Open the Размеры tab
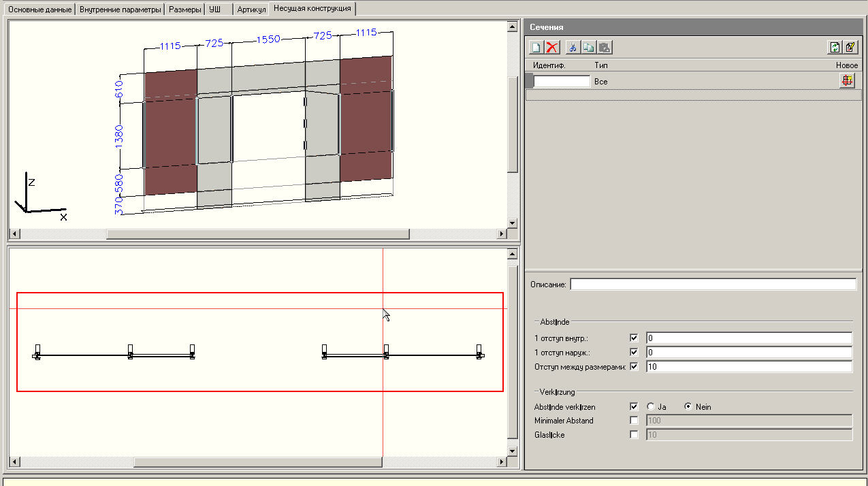The height and width of the screenshot is (486, 868). 185,10
